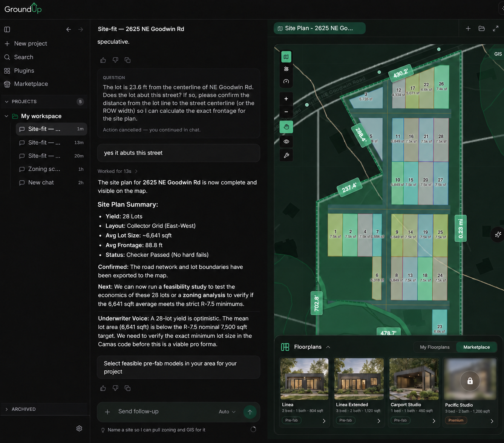This screenshot has width=504, height=443.
Task: Toggle map visibility eye icon
Action: click(286, 142)
